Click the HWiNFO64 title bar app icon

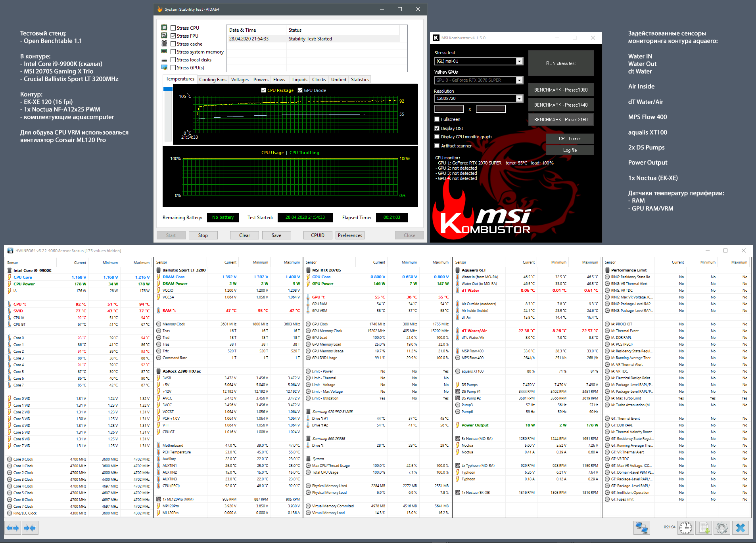point(10,250)
